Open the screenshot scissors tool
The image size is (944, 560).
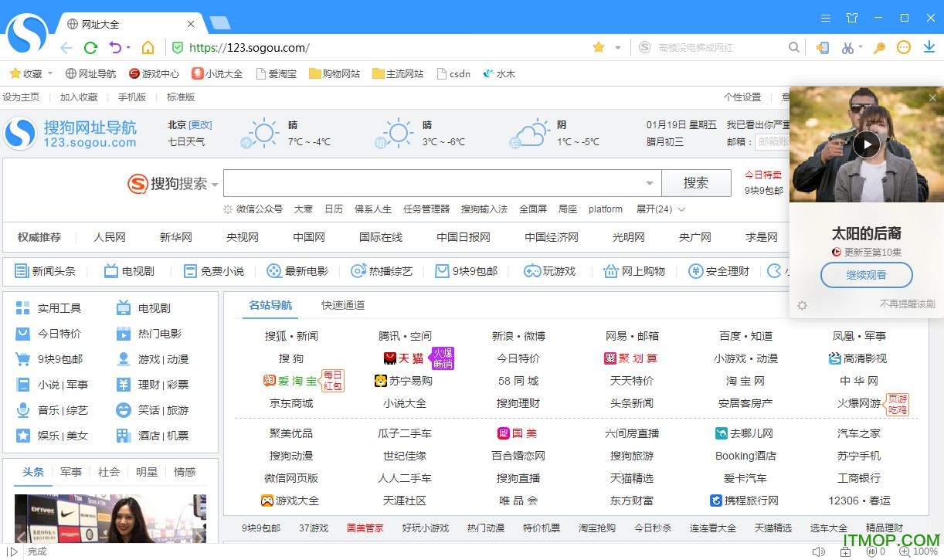click(847, 48)
